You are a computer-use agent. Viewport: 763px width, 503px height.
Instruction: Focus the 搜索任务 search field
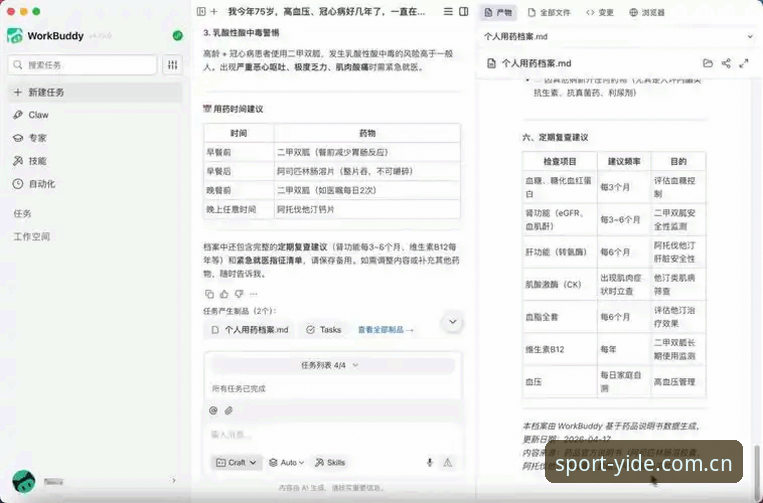(82, 65)
